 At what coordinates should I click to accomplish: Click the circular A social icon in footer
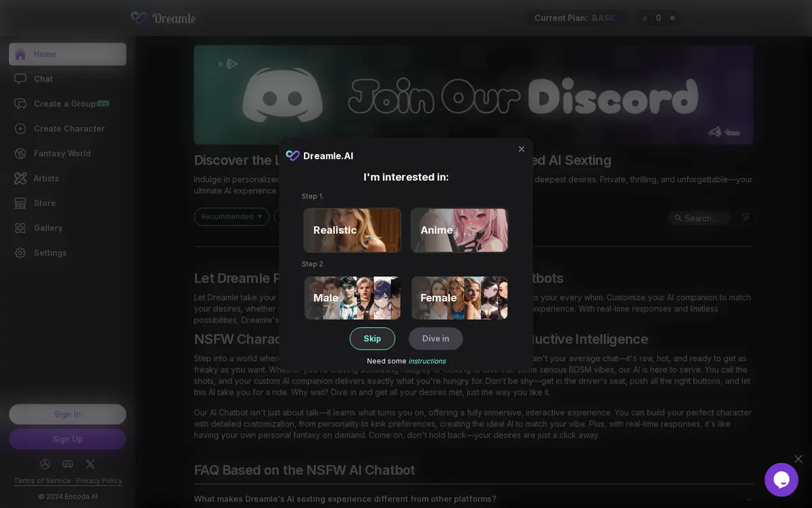pos(45,464)
